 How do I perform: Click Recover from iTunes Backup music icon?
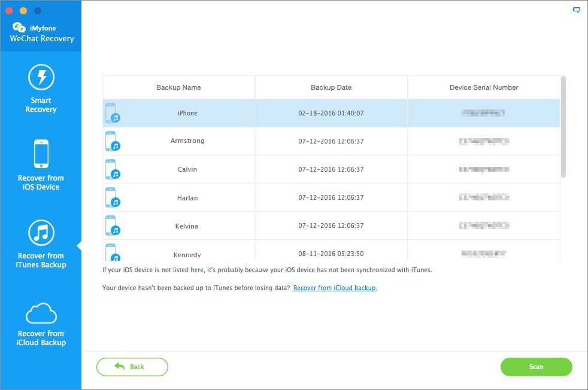point(41,233)
